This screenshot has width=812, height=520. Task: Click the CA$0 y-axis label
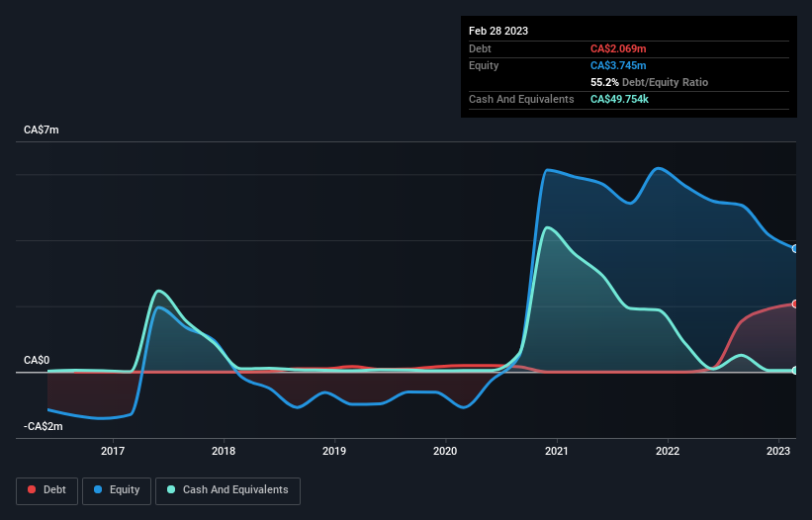(37, 360)
